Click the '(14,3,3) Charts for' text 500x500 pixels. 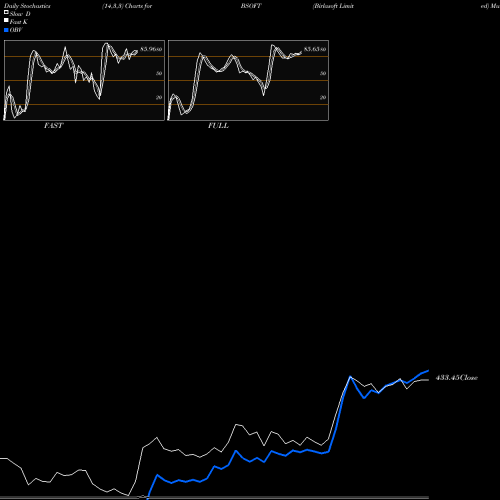click(x=127, y=6)
